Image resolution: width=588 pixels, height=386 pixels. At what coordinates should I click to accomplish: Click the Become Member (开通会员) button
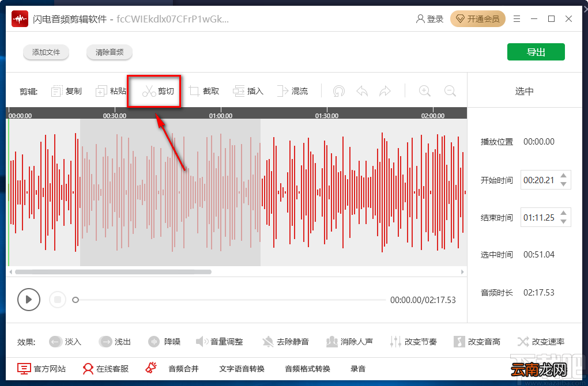click(478, 19)
